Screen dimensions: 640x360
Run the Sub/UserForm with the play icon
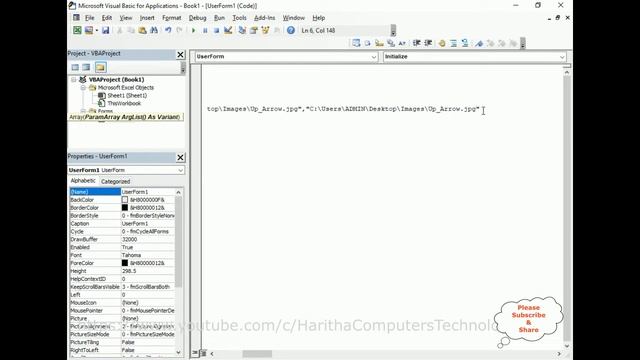tap(193, 30)
